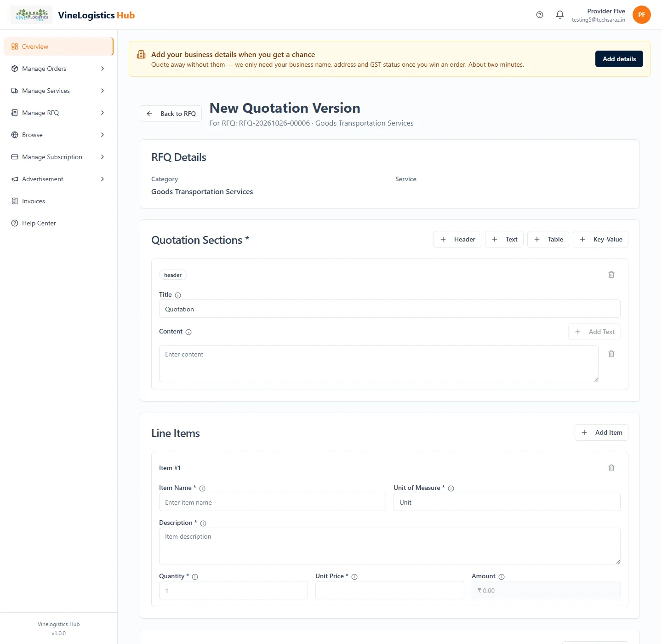Open the notifications bell
The image size is (662, 644).
[x=560, y=15]
